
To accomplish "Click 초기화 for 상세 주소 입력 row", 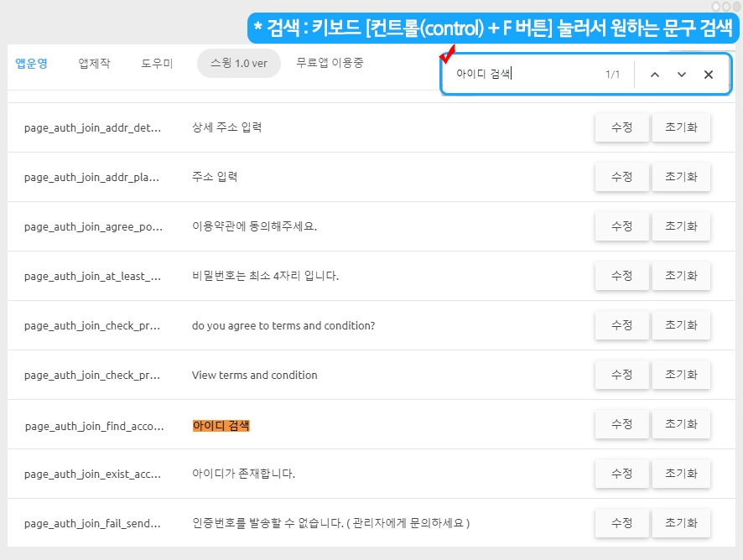I will [x=681, y=127].
